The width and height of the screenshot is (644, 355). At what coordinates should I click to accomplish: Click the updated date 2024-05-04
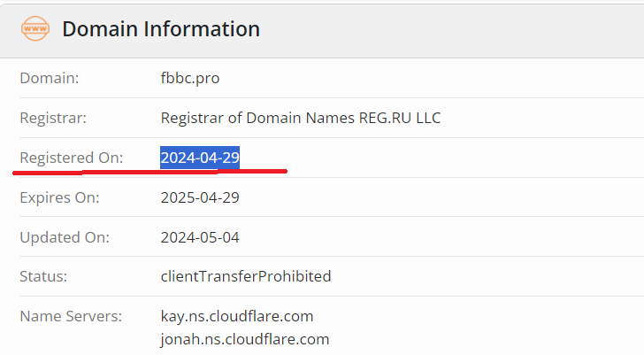[200, 237]
